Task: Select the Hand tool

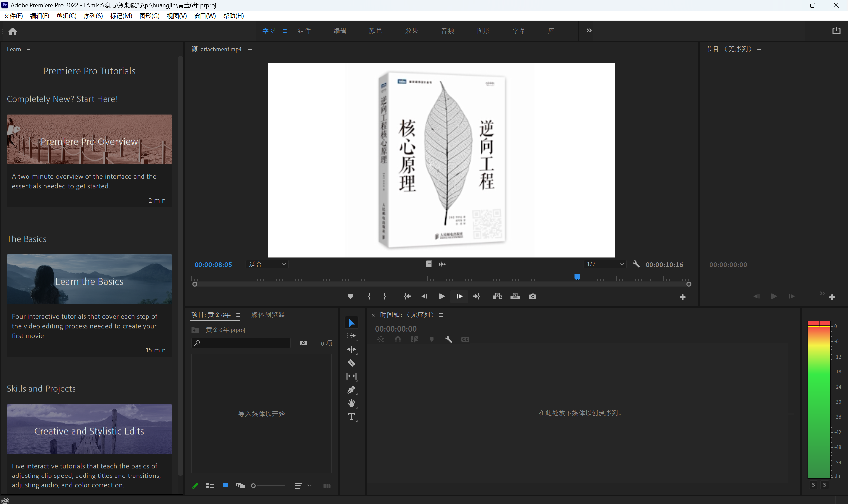Action: (351, 403)
